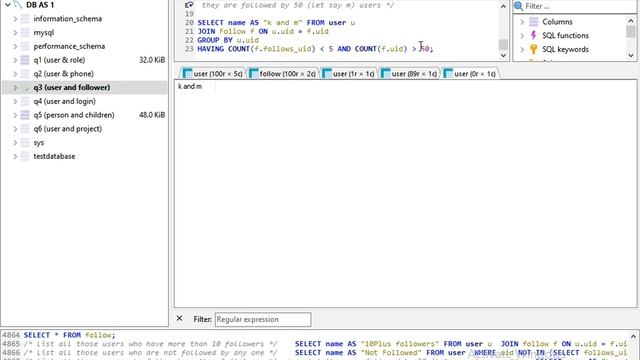This screenshot has height=360, width=640.
Task: Click the q5 (person and children) database icon
Action: (x=25, y=115)
